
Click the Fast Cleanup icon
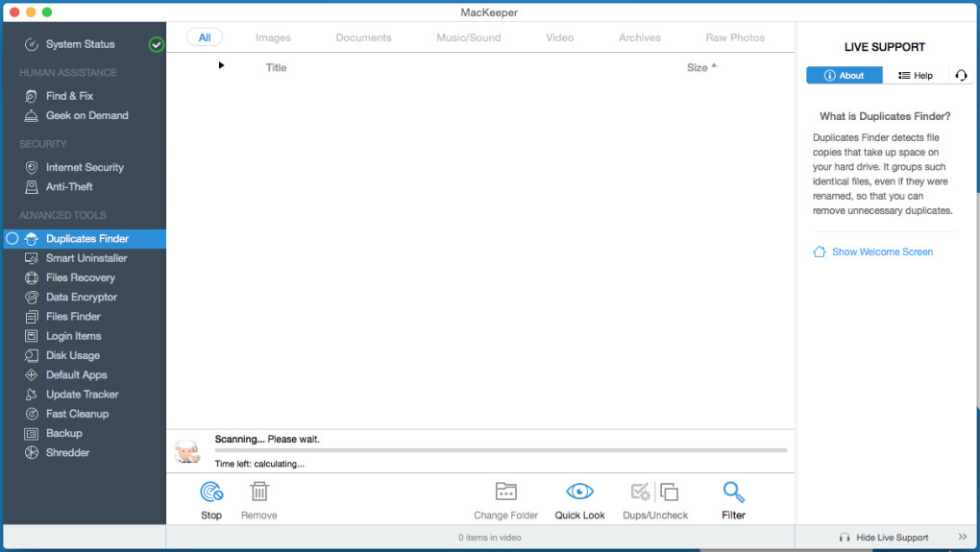click(32, 414)
